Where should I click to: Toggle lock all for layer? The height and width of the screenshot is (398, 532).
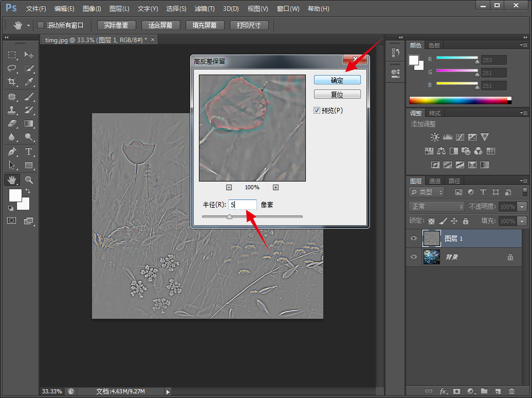point(466,221)
